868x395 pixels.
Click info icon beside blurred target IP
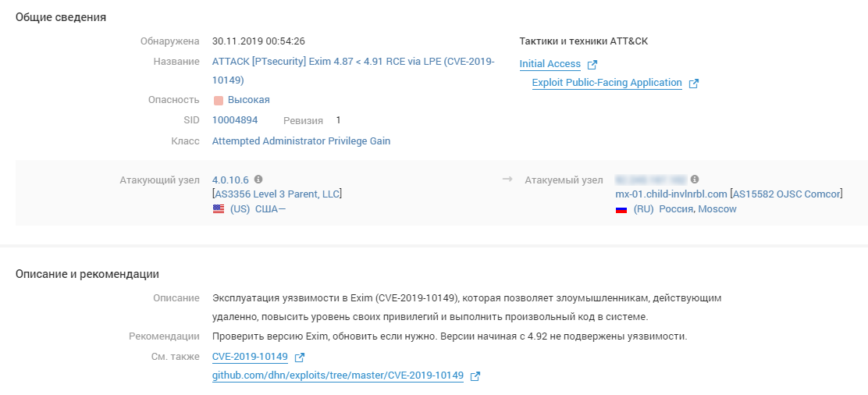[x=695, y=179]
